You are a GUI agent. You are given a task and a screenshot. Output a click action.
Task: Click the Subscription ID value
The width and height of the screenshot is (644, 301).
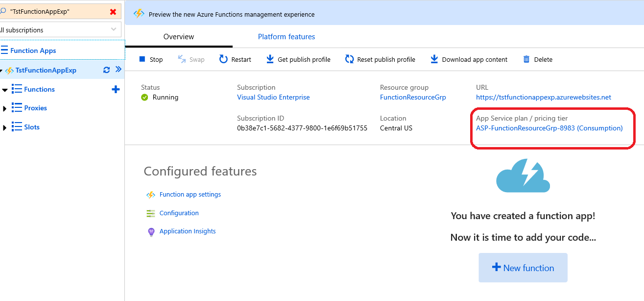[302, 128]
